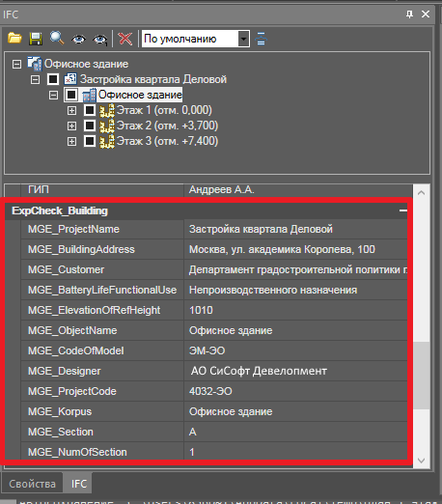Toggle checkbox for Застройка квартала Деловой

pos(53,79)
